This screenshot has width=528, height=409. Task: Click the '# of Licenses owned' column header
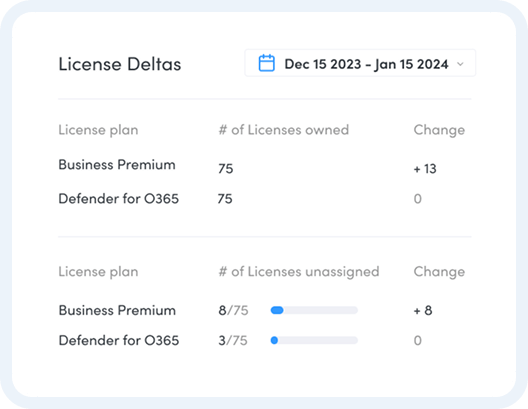pos(284,130)
